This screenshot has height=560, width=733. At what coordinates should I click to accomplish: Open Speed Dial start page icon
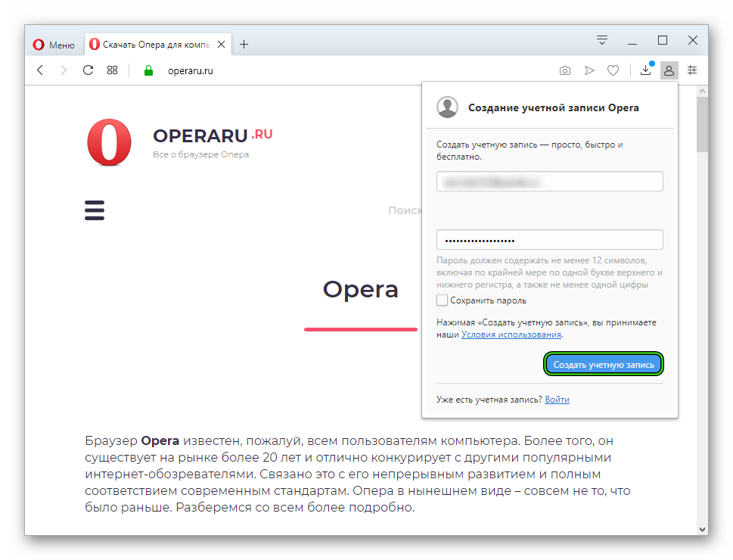click(112, 70)
